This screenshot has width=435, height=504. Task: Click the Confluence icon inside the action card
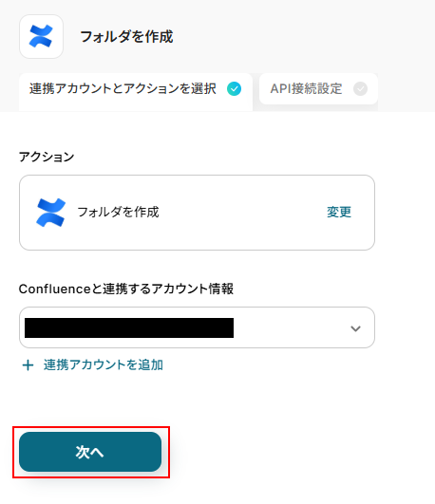point(51,213)
